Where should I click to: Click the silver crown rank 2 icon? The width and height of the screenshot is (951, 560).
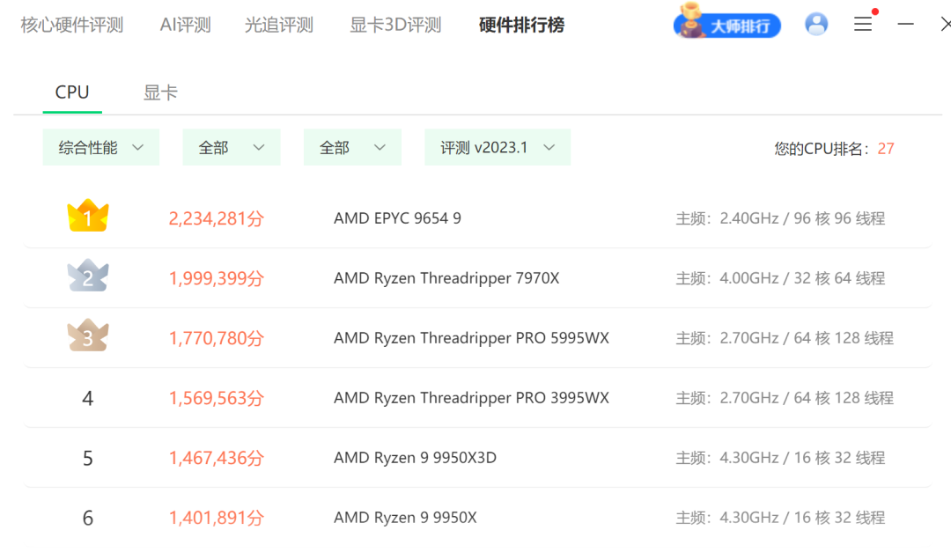pyautogui.click(x=88, y=276)
